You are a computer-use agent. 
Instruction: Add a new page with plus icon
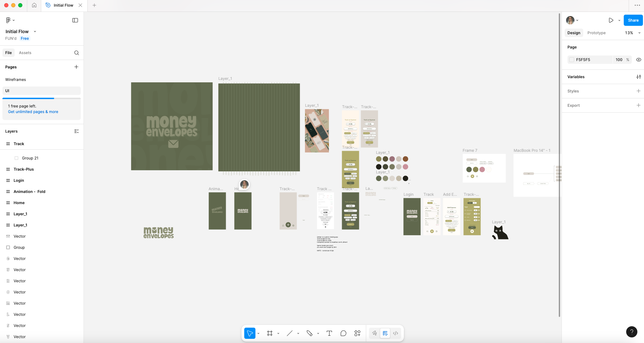pyautogui.click(x=76, y=67)
